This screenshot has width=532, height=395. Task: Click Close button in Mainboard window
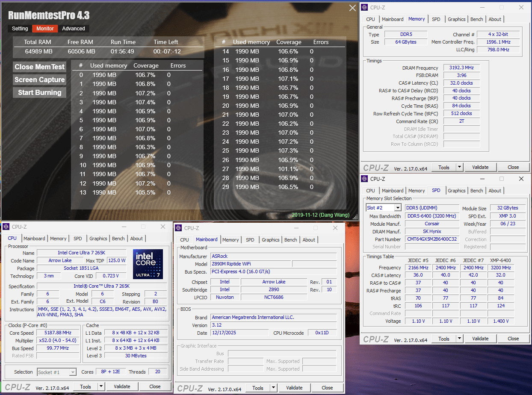(327, 388)
